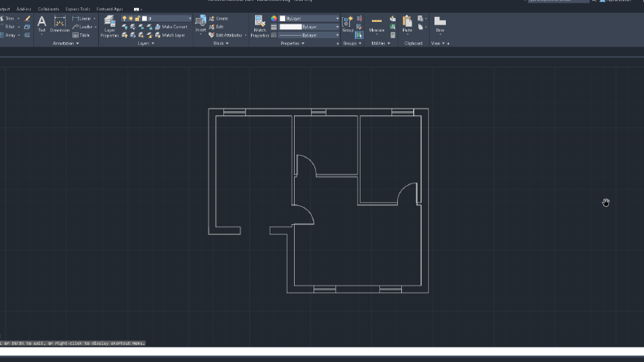Switch to the Collaborate ribbon tab
This screenshot has height=362, width=644.
point(49,9)
